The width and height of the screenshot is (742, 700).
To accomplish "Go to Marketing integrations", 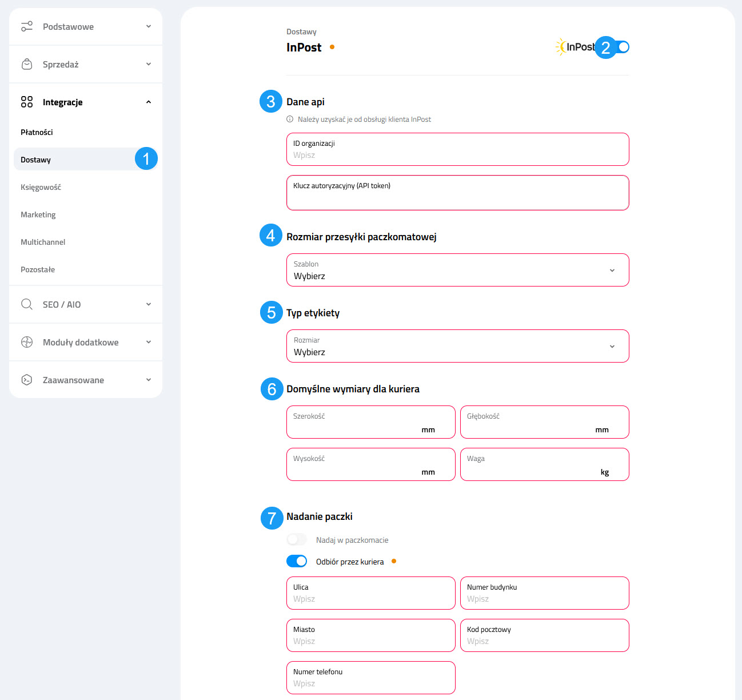I will (38, 214).
